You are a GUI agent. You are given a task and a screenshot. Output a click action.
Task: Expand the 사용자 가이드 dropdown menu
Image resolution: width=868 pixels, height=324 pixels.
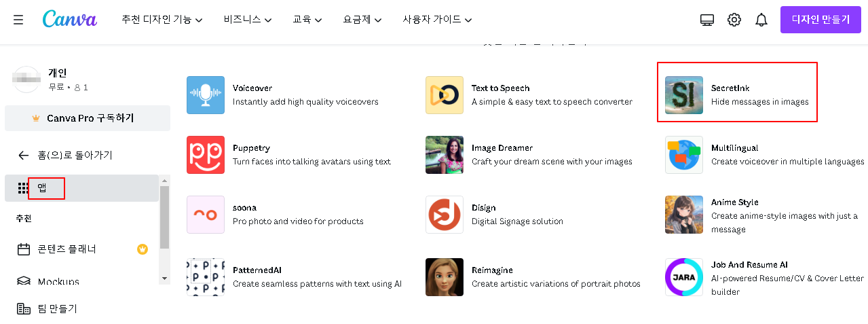click(x=437, y=20)
